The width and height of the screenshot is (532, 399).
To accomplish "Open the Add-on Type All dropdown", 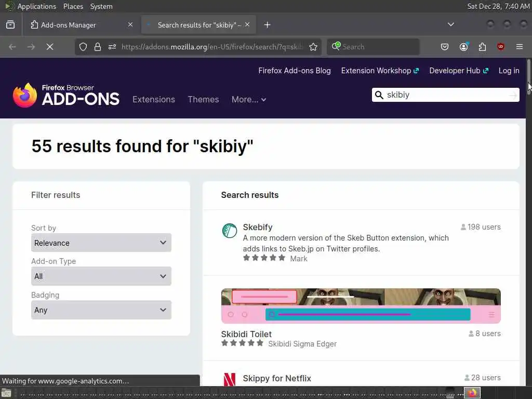I will click(x=101, y=276).
